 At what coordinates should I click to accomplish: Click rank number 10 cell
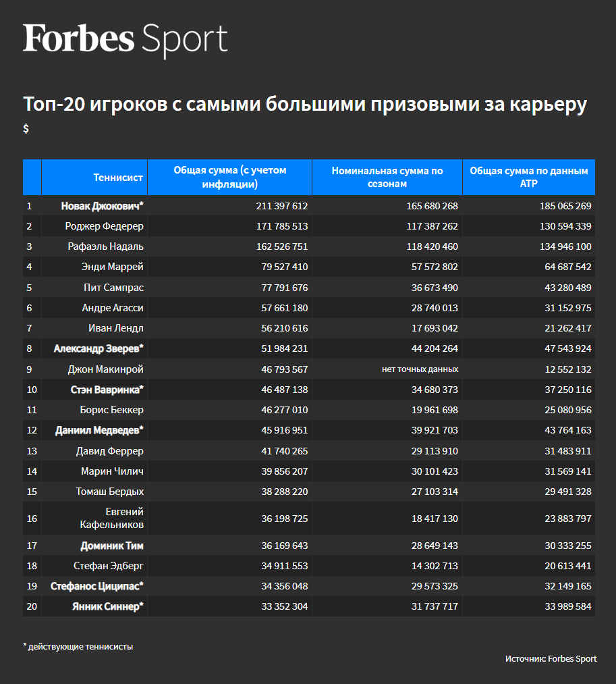(31, 390)
